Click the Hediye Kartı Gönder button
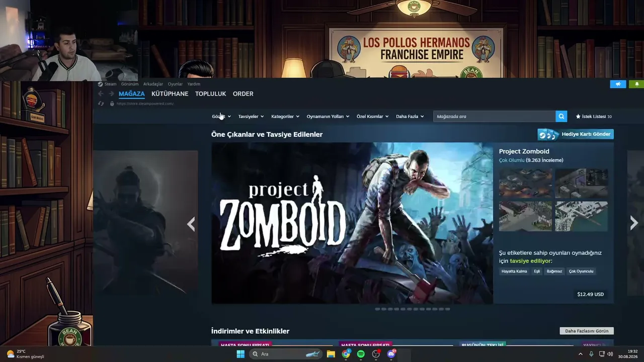The width and height of the screenshot is (644, 362). tap(576, 134)
